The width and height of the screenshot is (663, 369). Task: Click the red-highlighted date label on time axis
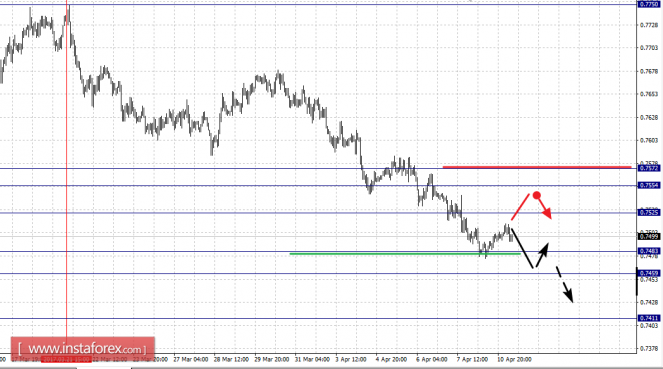tap(66, 359)
